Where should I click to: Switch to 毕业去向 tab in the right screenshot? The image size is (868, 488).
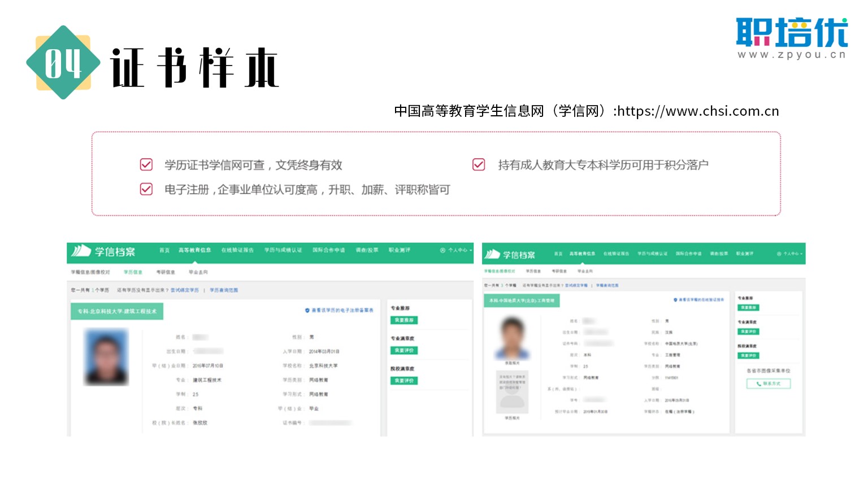[585, 272]
